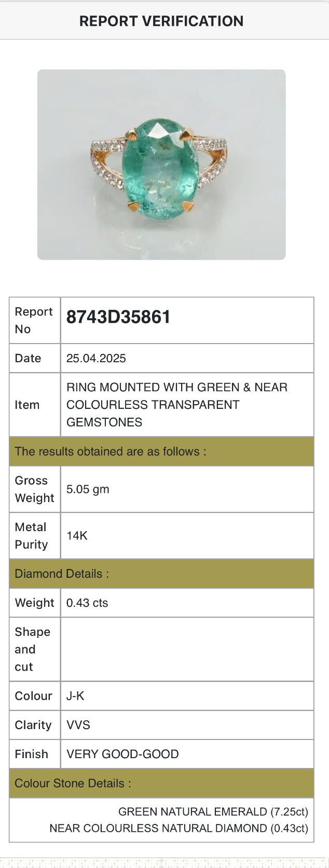Click the date value 25.04.2025
Viewport: 329px width, 868px height.
96,358
